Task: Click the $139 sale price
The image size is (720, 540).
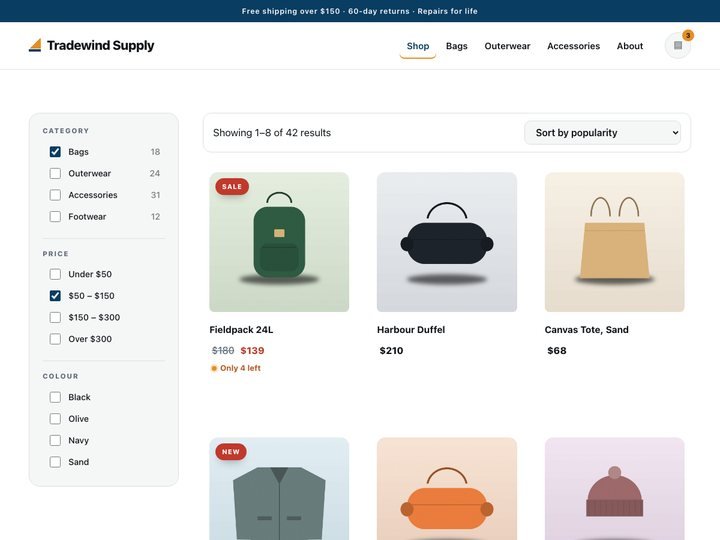Action: [x=253, y=350]
